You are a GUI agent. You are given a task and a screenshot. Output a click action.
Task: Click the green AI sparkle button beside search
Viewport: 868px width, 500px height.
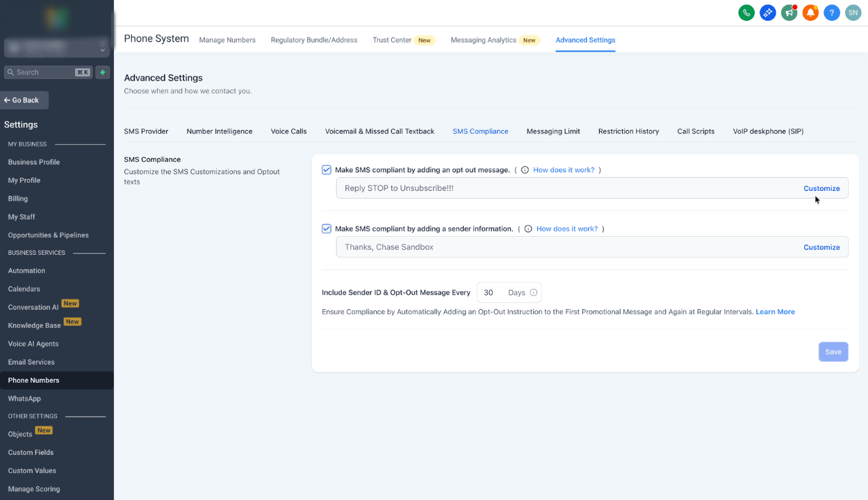point(103,72)
